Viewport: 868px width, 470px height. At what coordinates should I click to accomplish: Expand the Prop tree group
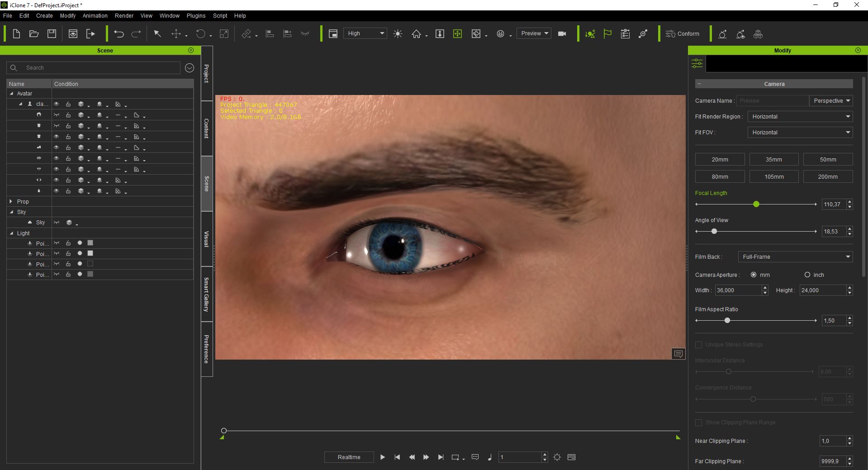pyautogui.click(x=11, y=201)
